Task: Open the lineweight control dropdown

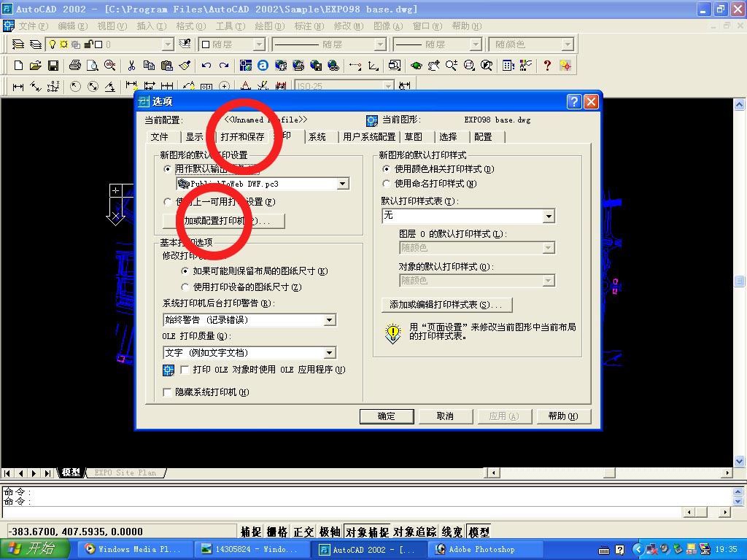Action: pos(476,44)
